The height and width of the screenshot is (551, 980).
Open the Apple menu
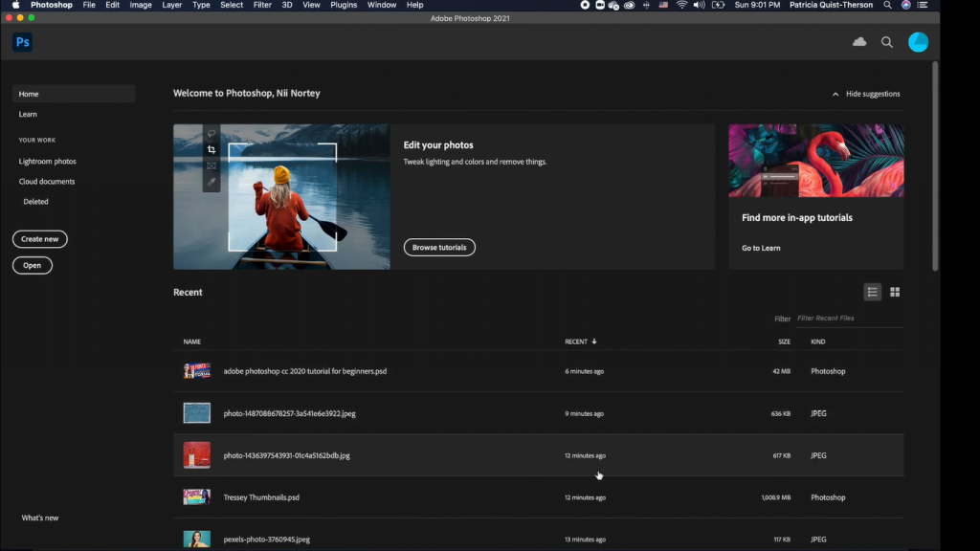pos(15,5)
